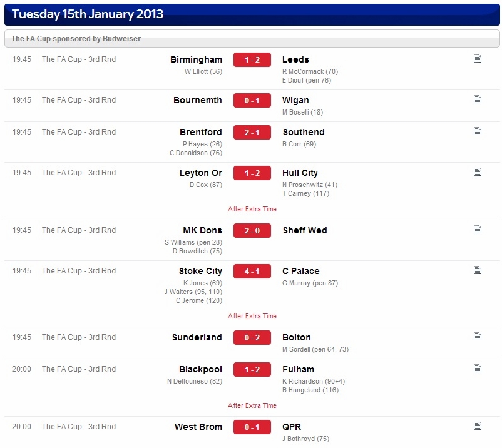Open match report icon for MK Dons v Sheff Wed
Viewport: 502px width, 448px height.
pyautogui.click(x=478, y=230)
